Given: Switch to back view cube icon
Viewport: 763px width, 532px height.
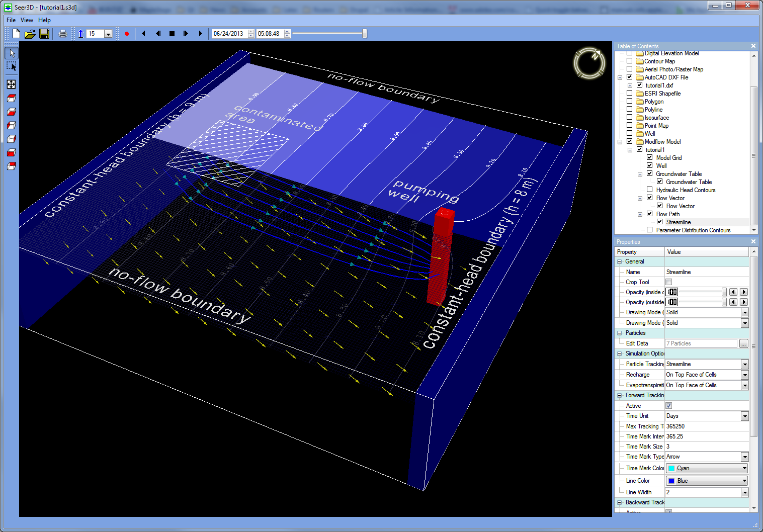Looking at the screenshot, I should 12,166.
